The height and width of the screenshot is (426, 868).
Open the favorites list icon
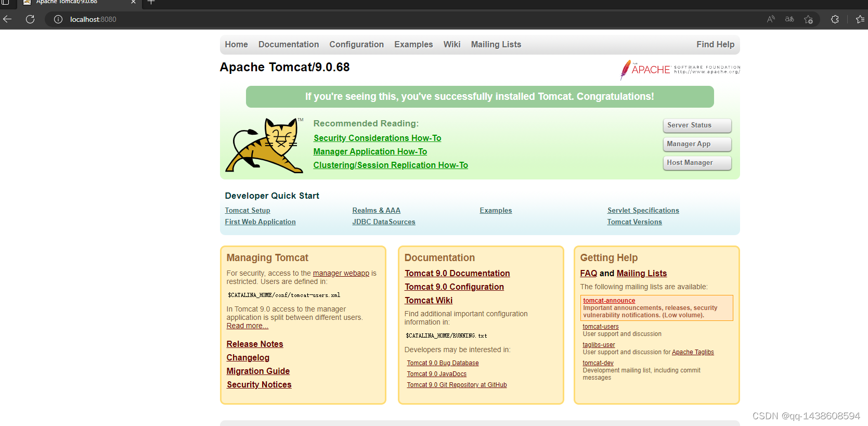(x=860, y=19)
